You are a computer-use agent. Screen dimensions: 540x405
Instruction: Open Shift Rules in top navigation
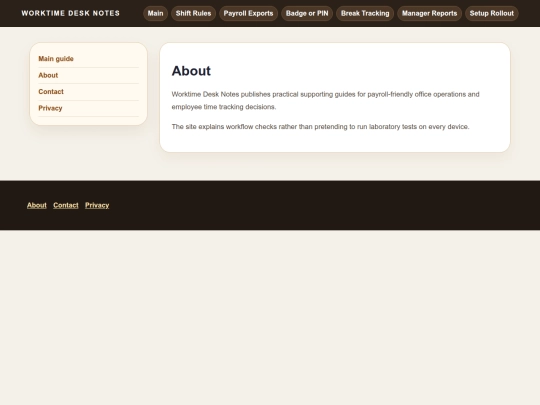[x=193, y=13]
